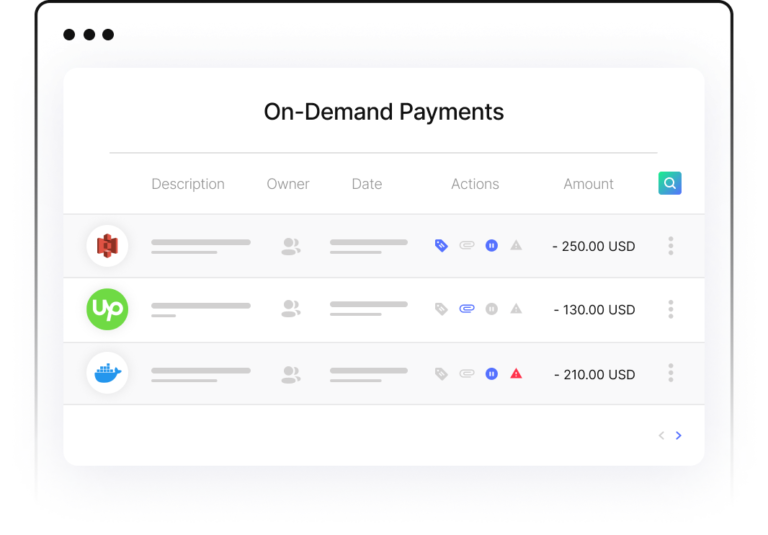The height and width of the screenshot is (535, 768).
Task: Go to next page with right chevron
Action: pyautogui.click(x=679, y=435)
